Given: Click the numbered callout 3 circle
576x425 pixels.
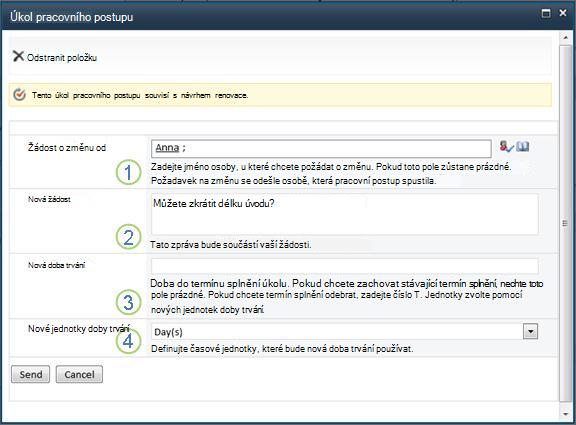Looking at the screenshot, I should 128,302.
